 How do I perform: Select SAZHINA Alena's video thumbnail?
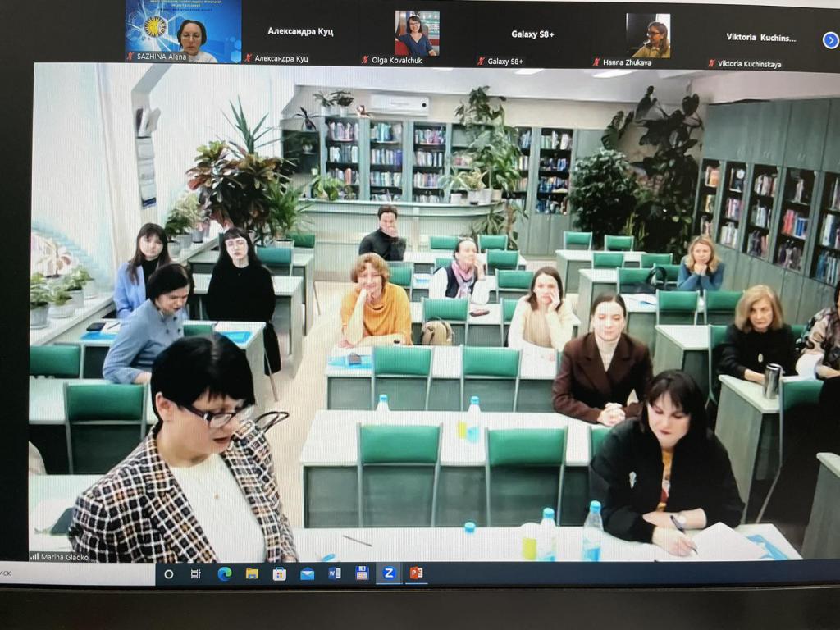coord(183,32)
